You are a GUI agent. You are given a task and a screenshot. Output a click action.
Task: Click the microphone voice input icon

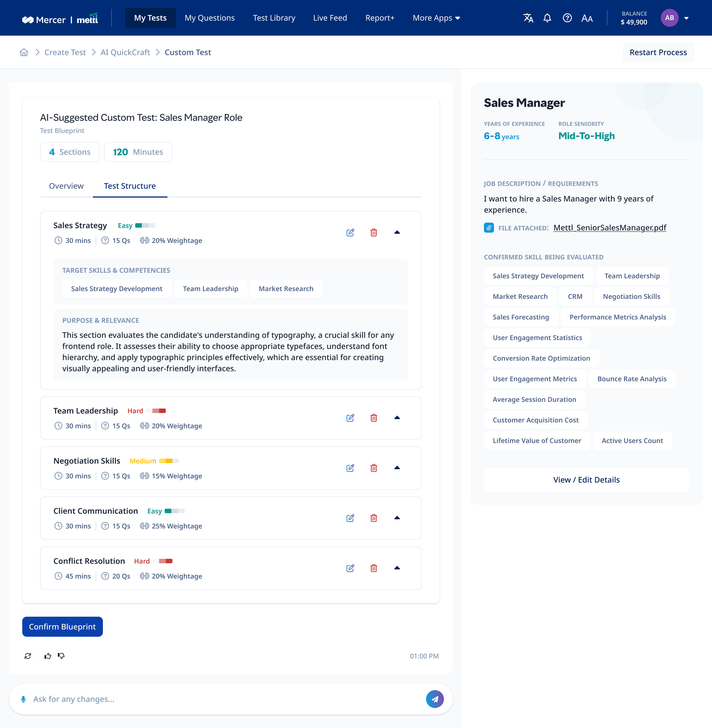(x=23, y=699)
